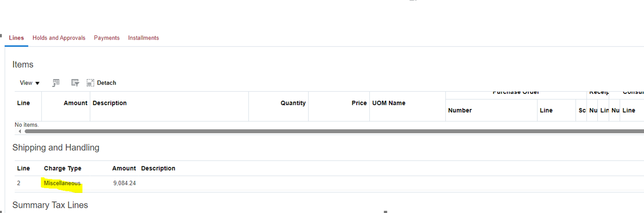Image resolution: width=644 pixels, height=213 pixels.
Task: Open the View dropdown menu
Action: [29, 83]
